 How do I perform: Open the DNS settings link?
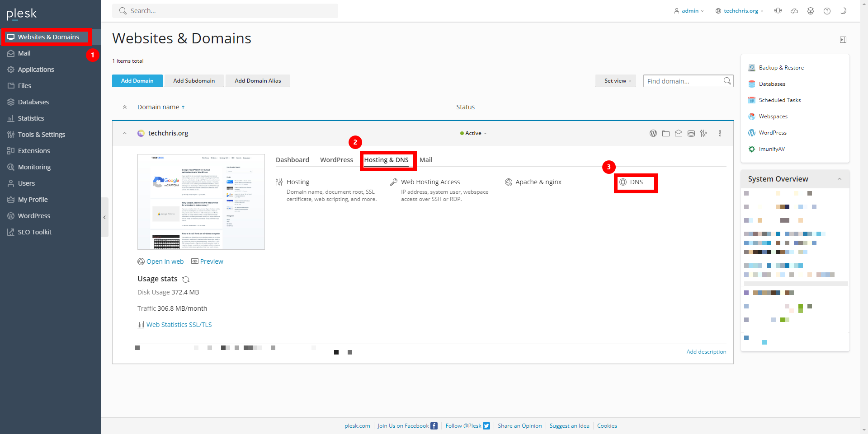click(636, 182)
